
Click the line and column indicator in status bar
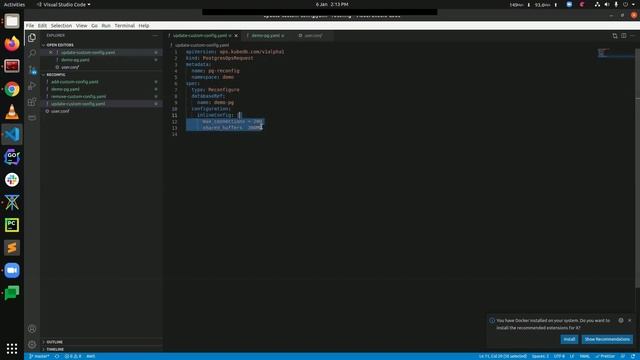(502, 356)
